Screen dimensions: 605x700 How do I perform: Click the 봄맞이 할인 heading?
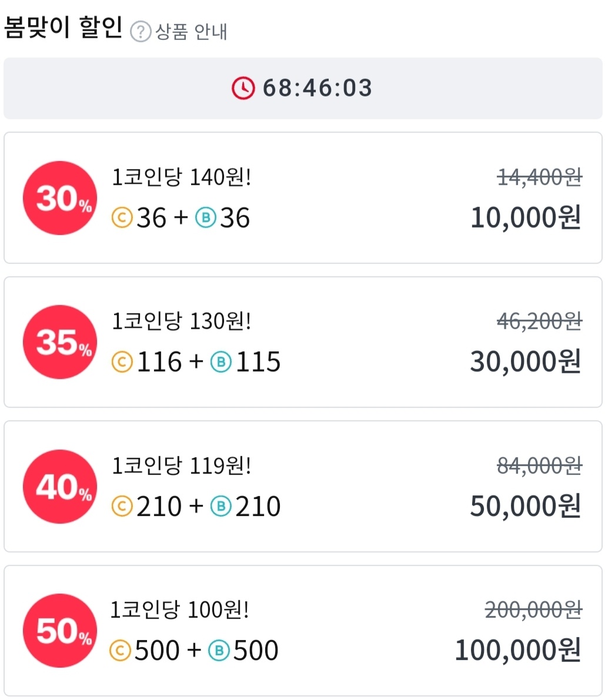pos(63,28)
